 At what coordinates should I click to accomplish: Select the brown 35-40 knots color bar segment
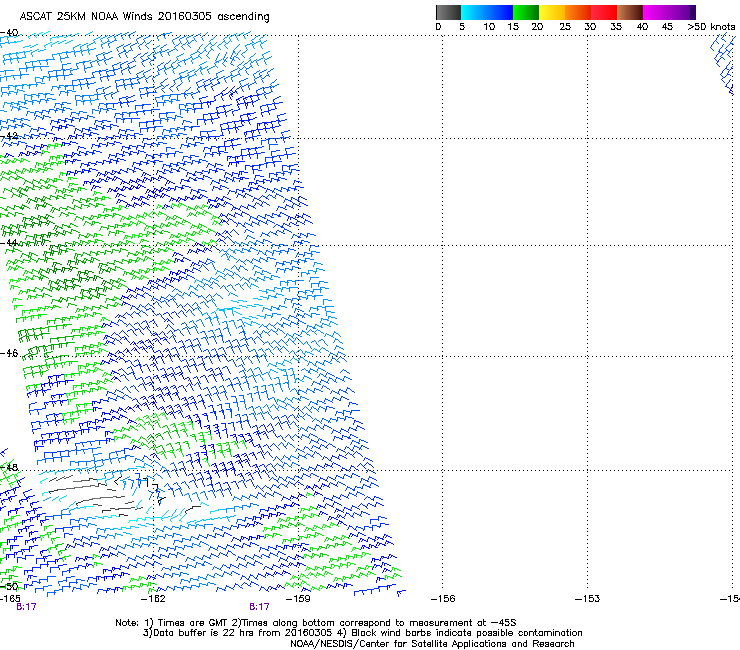[630, 12]
